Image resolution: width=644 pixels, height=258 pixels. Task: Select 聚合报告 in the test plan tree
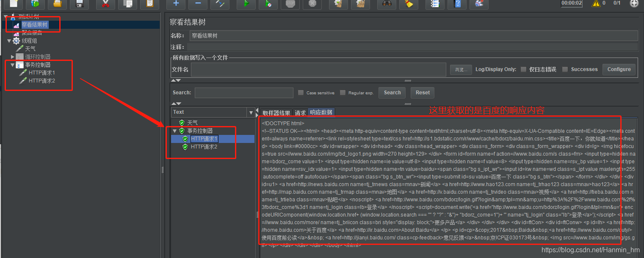coord(32,33)
